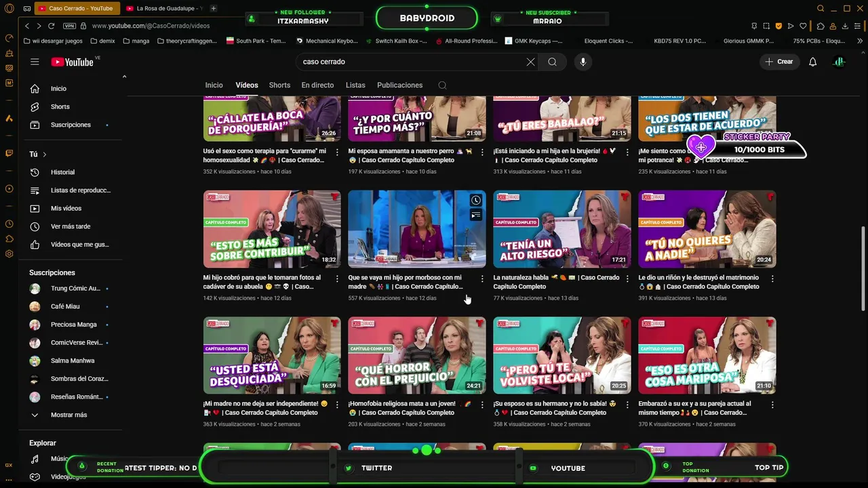This screenshot has height=488, width=868.
Task: Click the heart bookmark icon in the address bar
Action: coord(803,26)
